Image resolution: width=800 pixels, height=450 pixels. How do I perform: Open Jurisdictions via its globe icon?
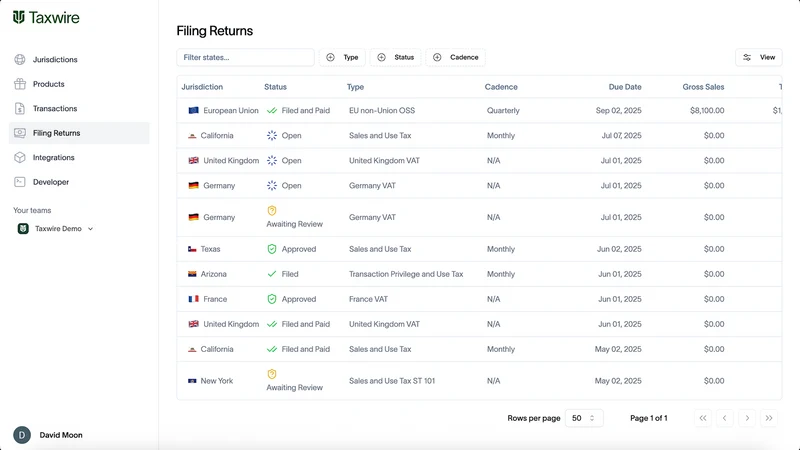20,60
